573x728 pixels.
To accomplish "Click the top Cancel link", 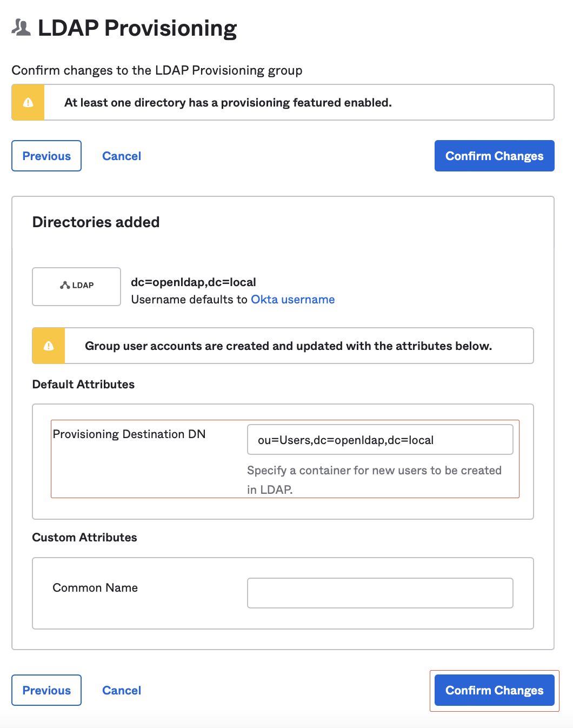I will point(122,156).
